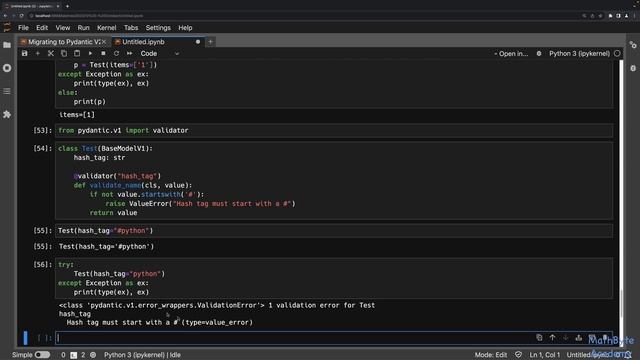Run the selected cell with the play icon

pos(90,53)
